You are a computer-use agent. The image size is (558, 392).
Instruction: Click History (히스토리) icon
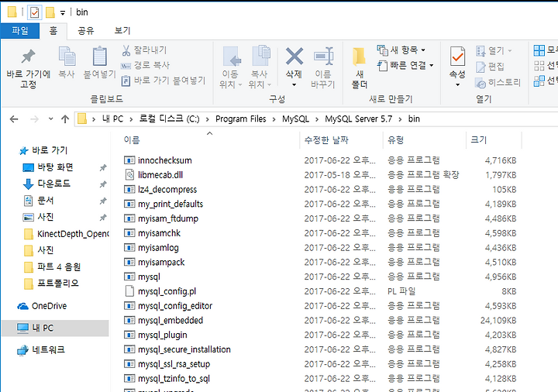click(480, 83)
